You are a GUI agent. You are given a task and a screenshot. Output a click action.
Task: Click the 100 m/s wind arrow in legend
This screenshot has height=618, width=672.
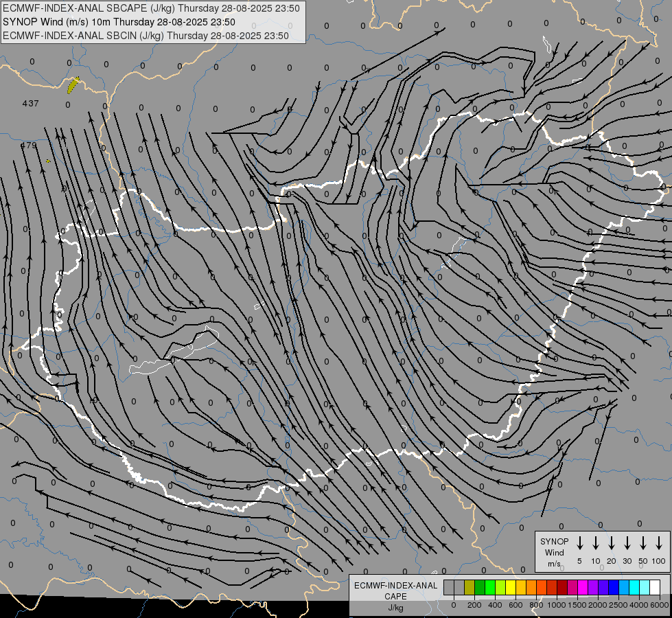pyautogui.click(x=659, y=543)
